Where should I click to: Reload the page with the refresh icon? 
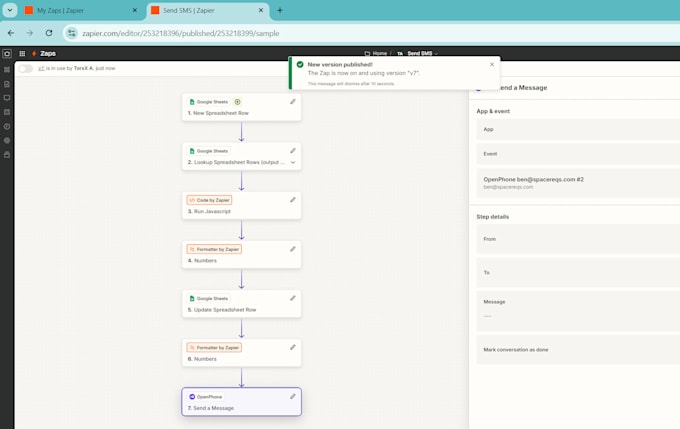click(49, 33)
